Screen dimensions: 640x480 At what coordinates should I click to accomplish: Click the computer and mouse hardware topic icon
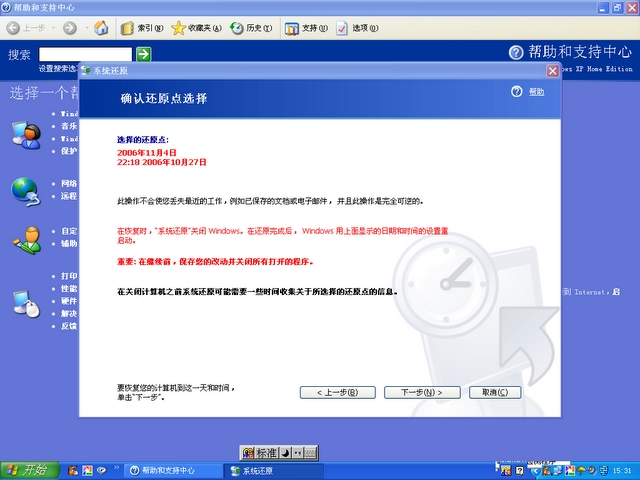[x=26, y=304]
